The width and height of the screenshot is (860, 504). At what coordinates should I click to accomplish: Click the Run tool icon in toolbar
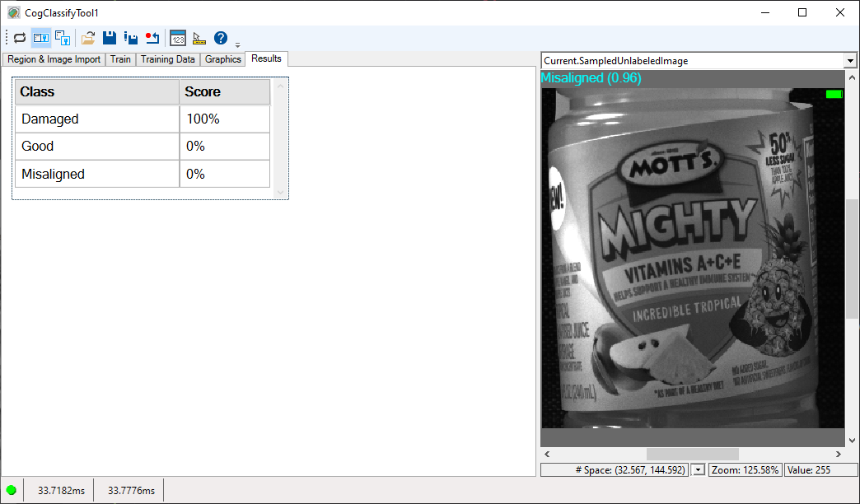[x=20, y=38]
